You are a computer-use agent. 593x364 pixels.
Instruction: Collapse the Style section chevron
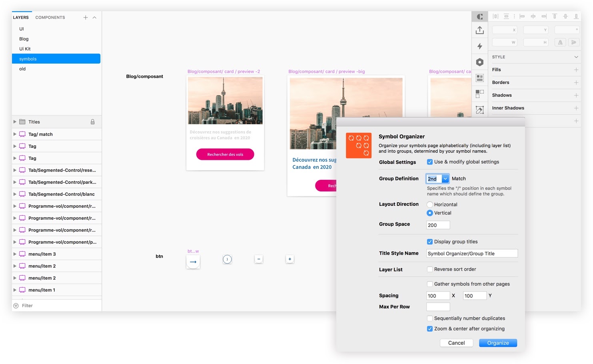576,57
